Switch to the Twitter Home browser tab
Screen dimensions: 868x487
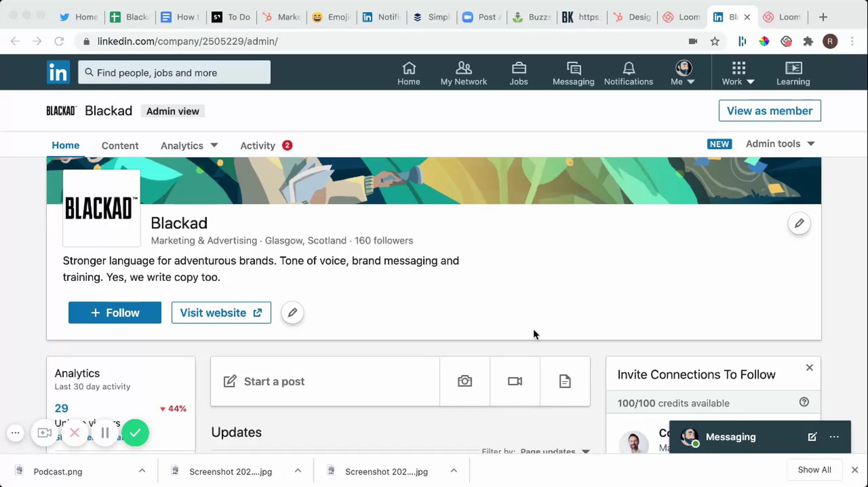coord(79,17)
